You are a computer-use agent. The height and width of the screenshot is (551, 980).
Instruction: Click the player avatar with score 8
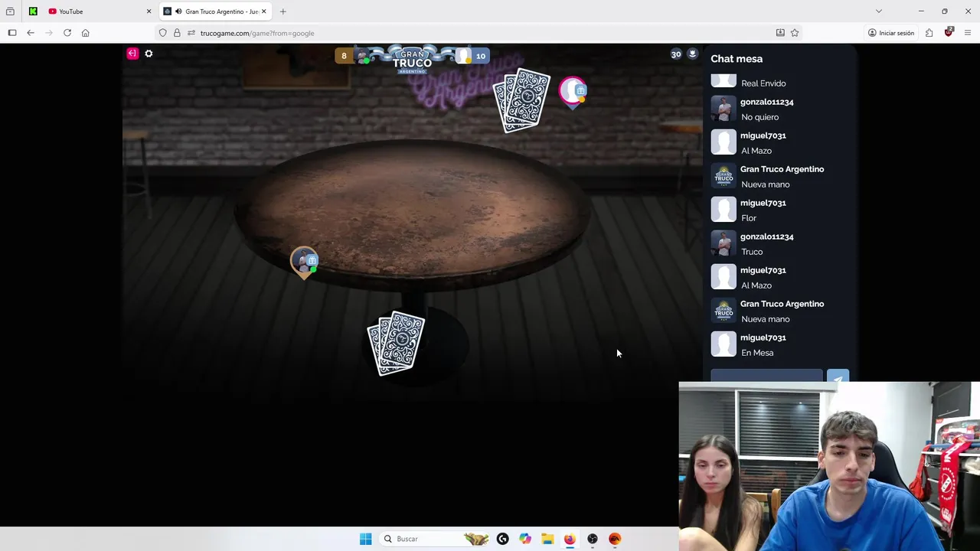tap(362, 56)
